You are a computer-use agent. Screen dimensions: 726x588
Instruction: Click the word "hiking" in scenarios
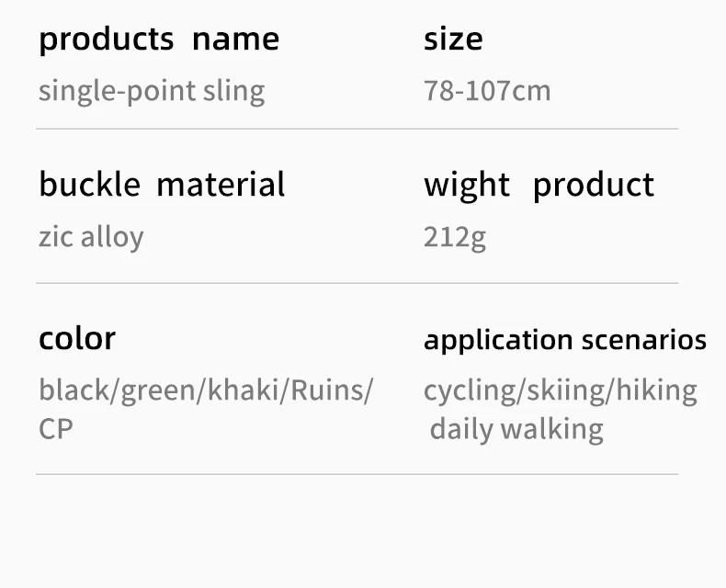656,390
